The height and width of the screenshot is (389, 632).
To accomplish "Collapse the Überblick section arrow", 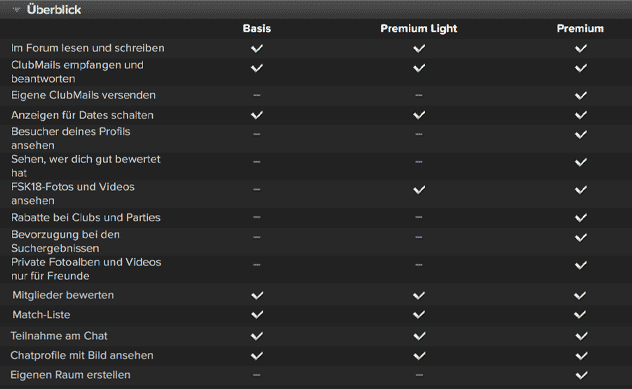I will coord(16,10).
